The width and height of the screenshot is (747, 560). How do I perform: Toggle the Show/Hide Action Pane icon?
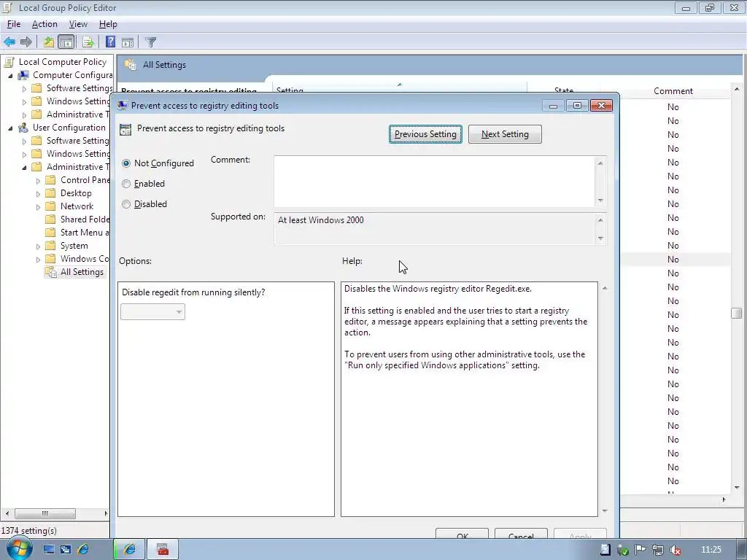pyautogui.click(x=127, y=42)
